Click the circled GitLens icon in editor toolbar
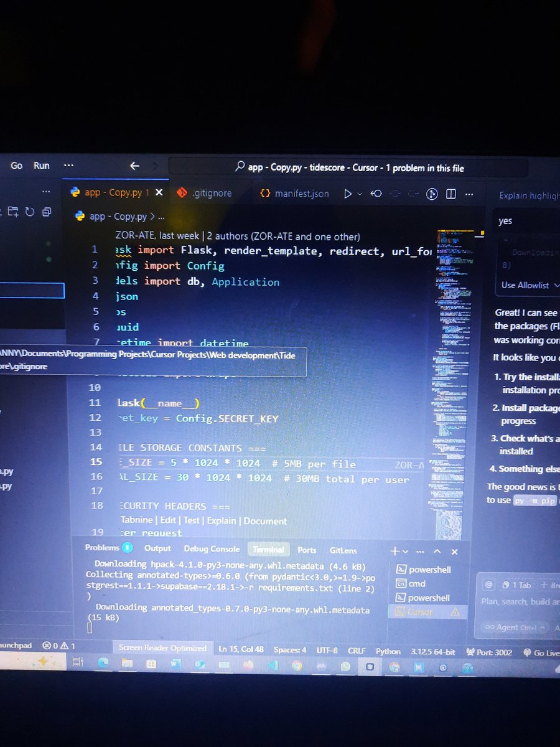The height and width of the screenshot is (747, 560). (432, 194)
